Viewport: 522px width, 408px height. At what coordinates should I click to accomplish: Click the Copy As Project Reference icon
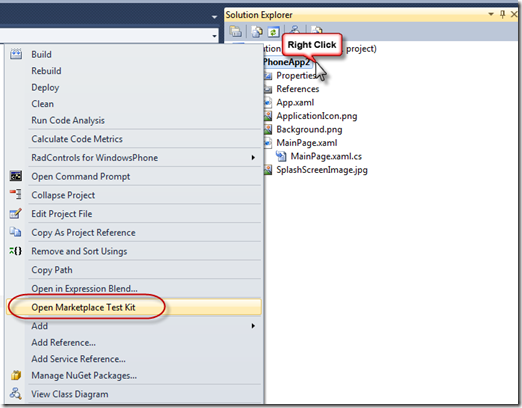click(16, 232)
